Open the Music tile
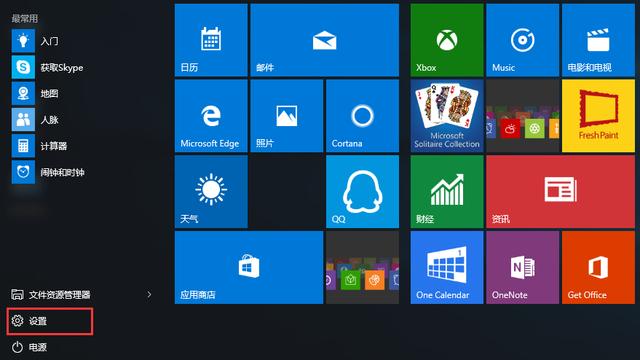The width and height of the screenshot is (640, 360). pyautogui.click(x=522, y=40)
